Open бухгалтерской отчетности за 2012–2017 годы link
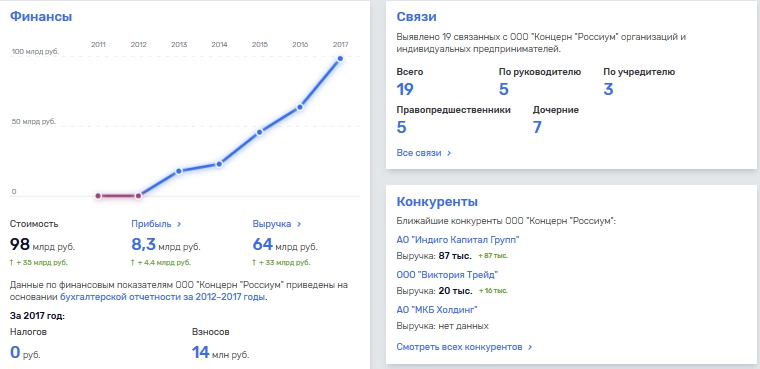The height and width of the screenshot is (369, 760). [x=162, y=297]
